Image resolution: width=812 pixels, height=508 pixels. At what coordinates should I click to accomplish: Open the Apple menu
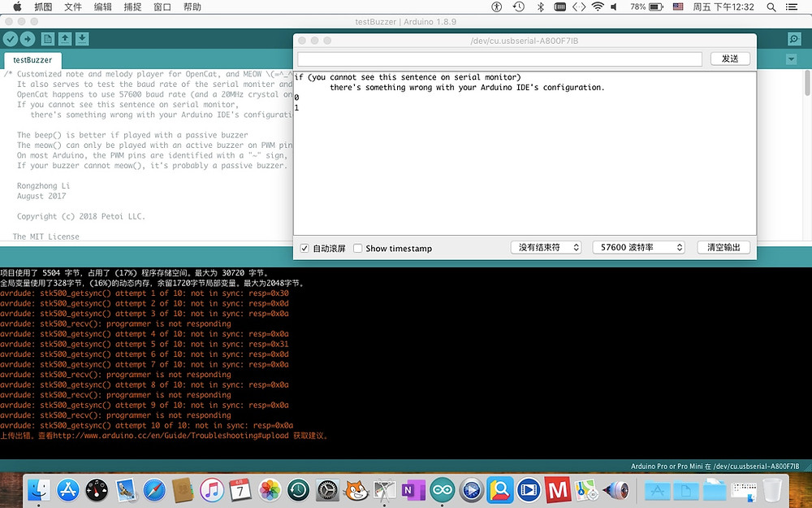tap(17, 7)
